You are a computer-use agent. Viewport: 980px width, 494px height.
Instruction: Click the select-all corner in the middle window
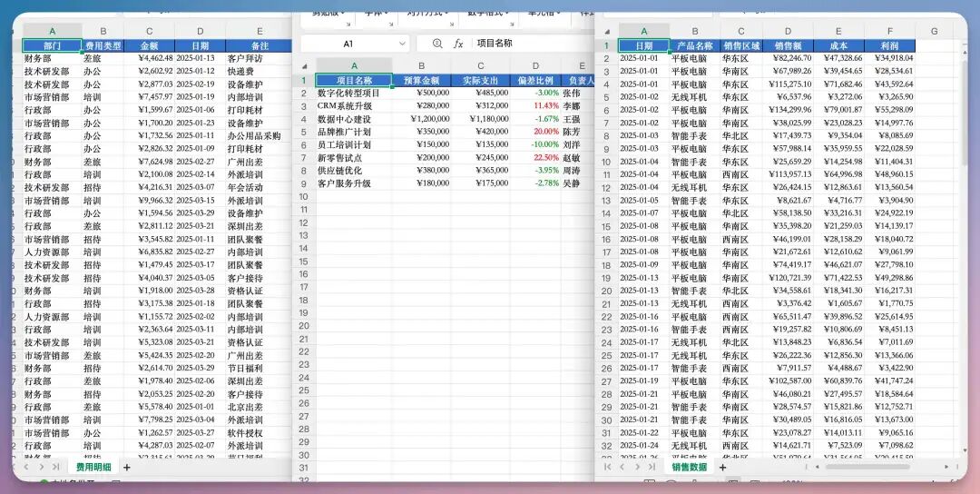coord(304,65)
